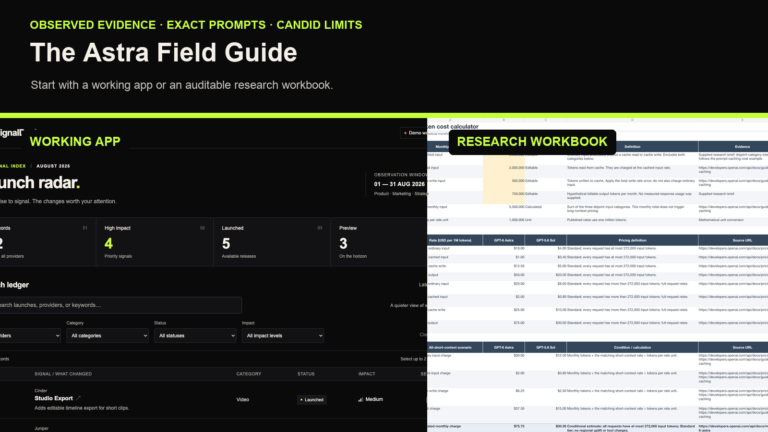Click "The Astra Field Guide" title

pos(164,52)
